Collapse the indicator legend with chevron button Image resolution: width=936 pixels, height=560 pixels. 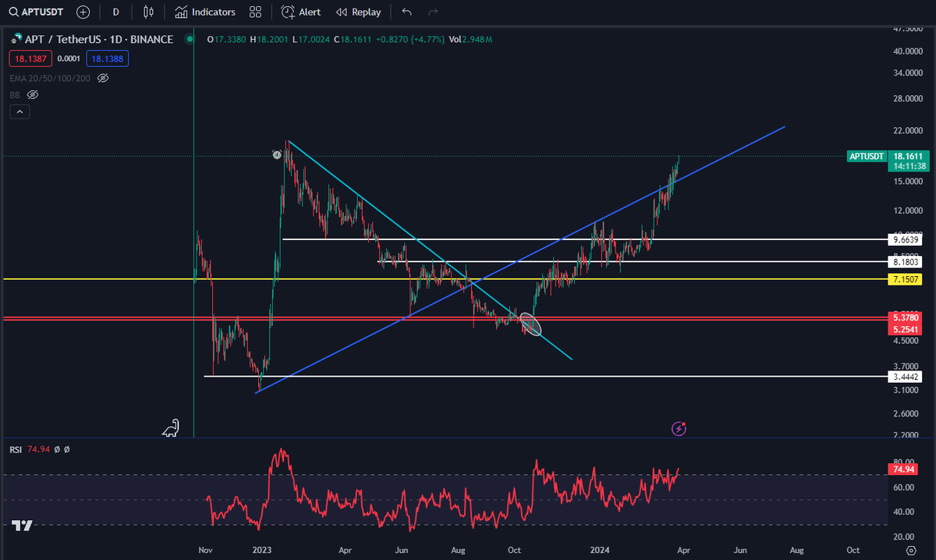19,112
